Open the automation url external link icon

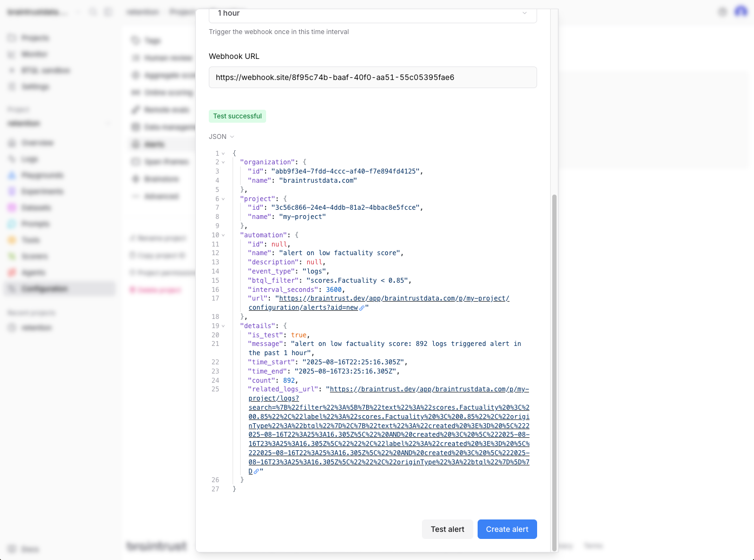pos(362,308)
